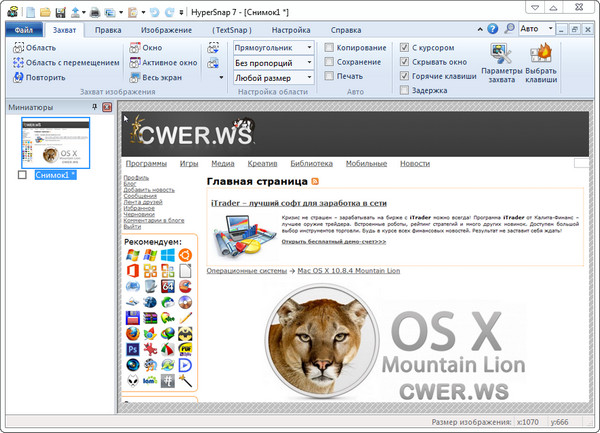
Task: Click the Размер изображения status label
Action: pyautogui.click(x=471, y=422)
